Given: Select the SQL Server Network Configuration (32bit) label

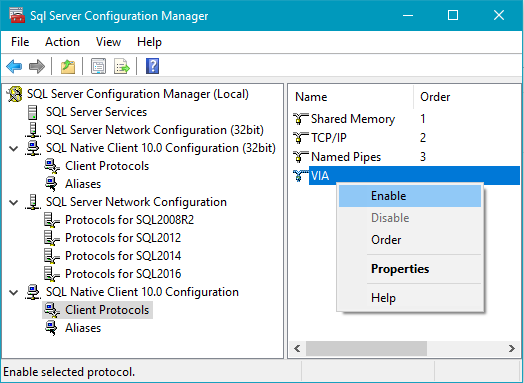Looking at the screenshot, I should pyautogui.click(x=155, y=130).
